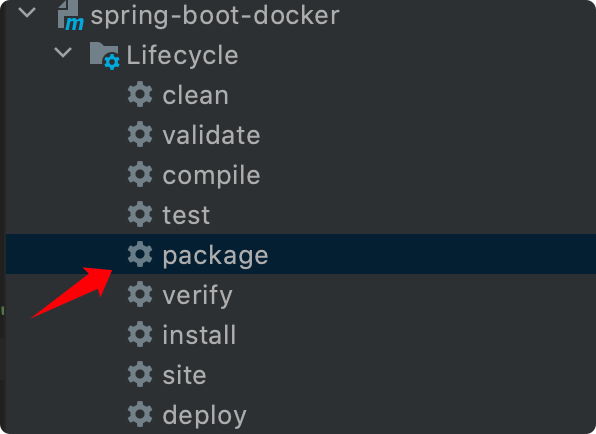Image resolution: width=596 pixels, height=434 pixels.
Task: Click the gear icon next to deploy
Action: (140, 414)
